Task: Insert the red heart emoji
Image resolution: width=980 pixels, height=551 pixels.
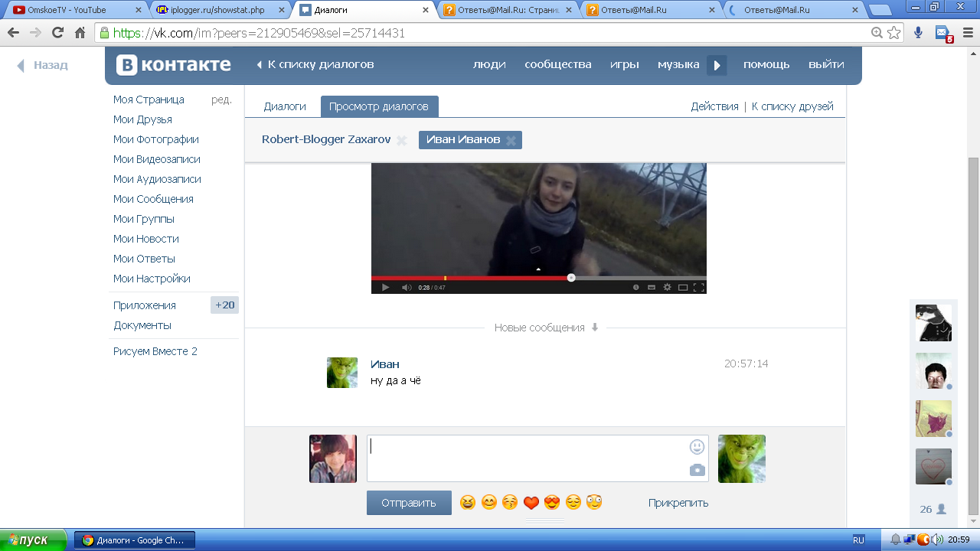Action: point(531,503)
